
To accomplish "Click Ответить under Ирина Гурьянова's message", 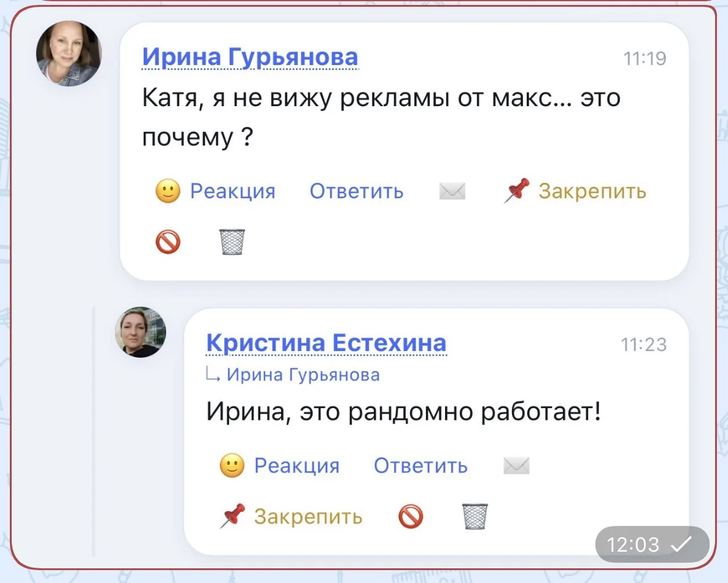I will tap(357, 191).
